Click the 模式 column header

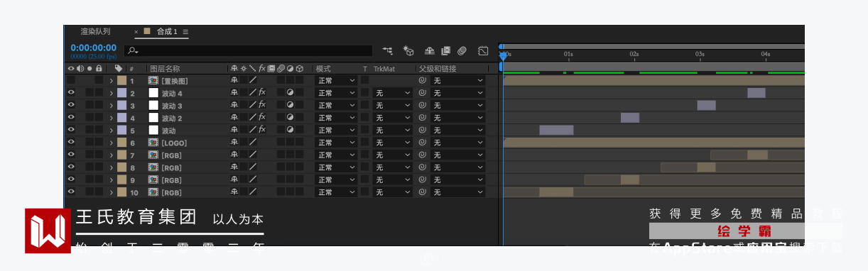[323, 69]
